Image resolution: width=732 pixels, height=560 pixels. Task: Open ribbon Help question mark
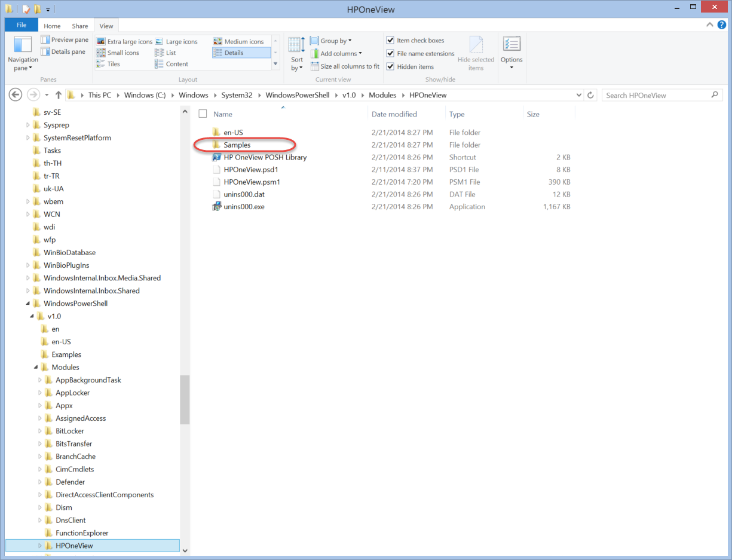721,25
